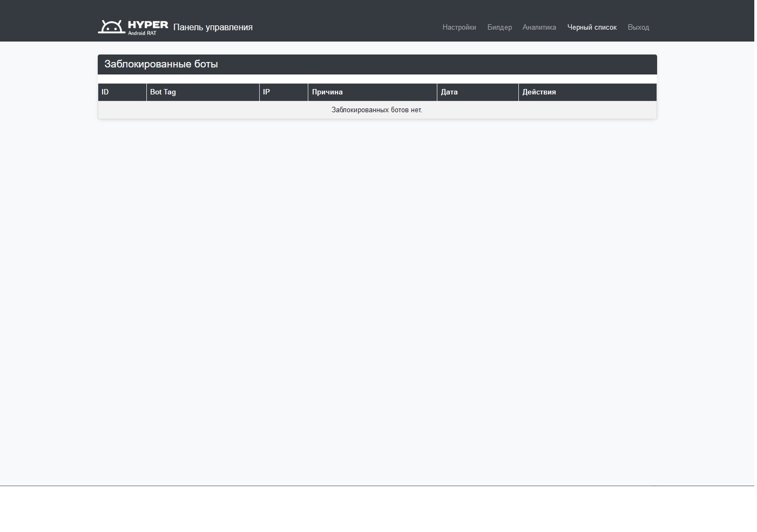This screenshot has height=532, width=757.
Task: Click the "Панель управления" header title
Action: (x=213, y=28)
